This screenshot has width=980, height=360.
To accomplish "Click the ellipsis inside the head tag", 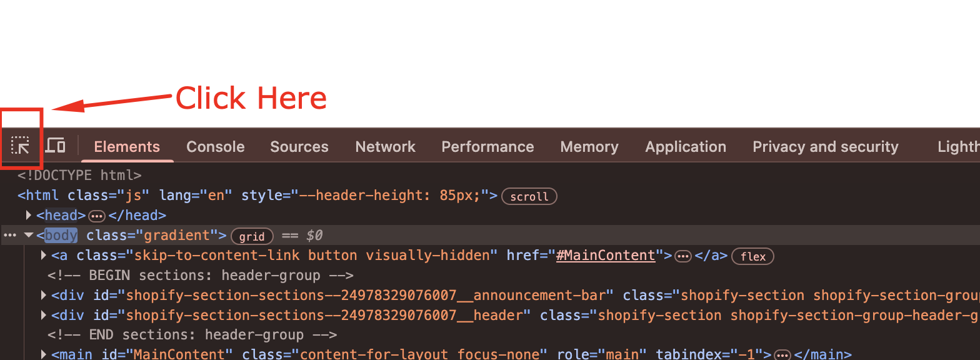I will (96, 216).
